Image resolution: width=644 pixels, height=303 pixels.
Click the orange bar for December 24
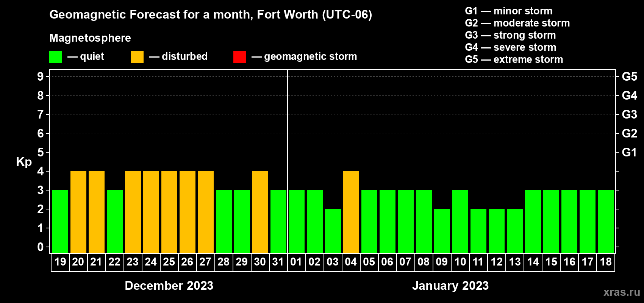151,212
